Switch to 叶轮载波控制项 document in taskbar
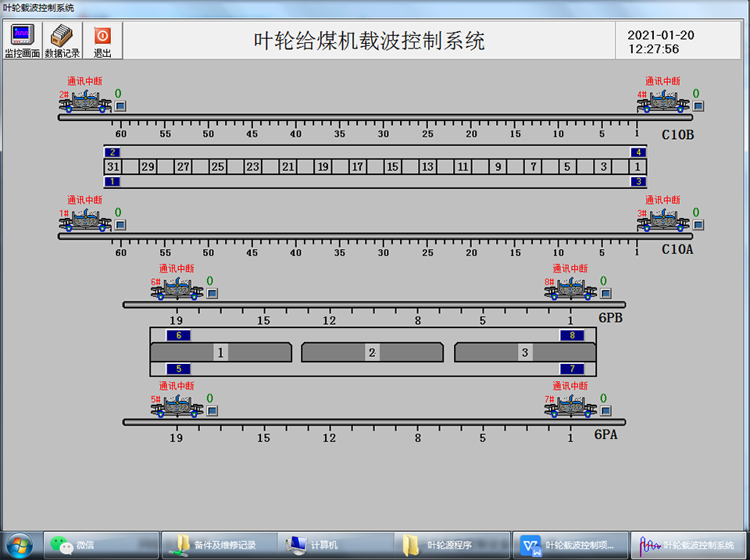The height and width of the screenshot is (560, 750). [x=570, y=545]
